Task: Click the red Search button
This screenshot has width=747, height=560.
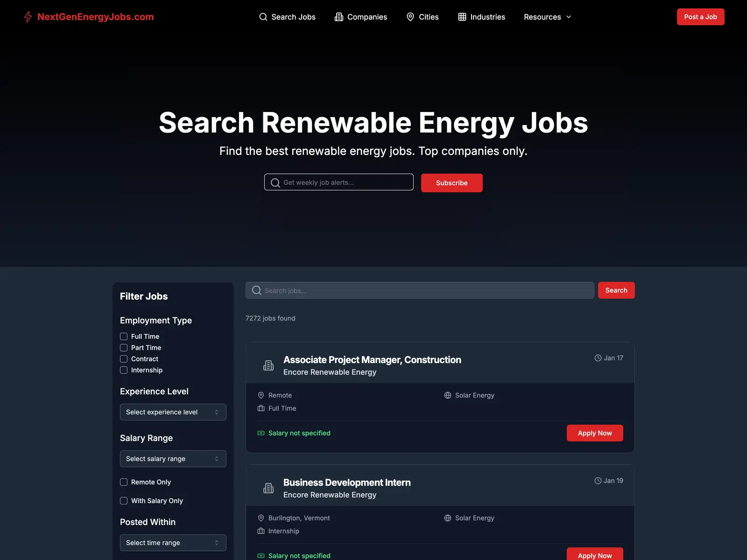Action: click(x=616, y=290)
